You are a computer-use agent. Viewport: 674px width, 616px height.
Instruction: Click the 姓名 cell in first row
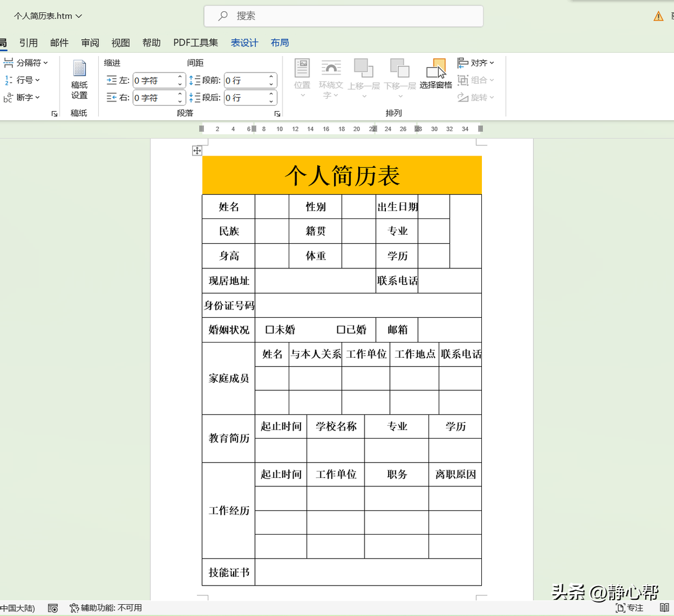tap(229, 207)
